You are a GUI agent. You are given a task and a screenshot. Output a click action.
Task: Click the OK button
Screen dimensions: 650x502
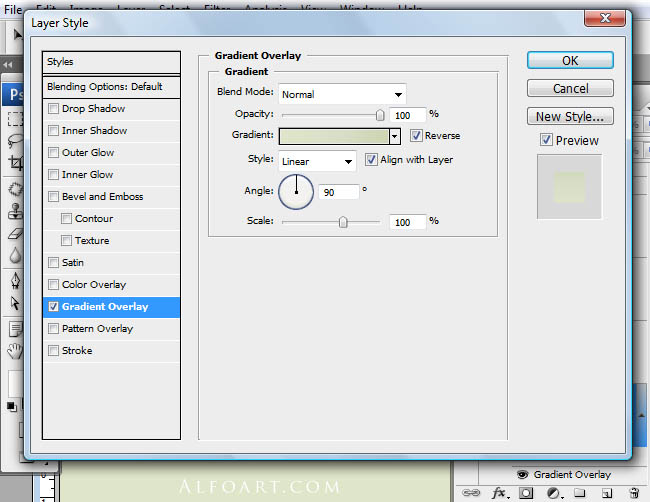(570, 61)
